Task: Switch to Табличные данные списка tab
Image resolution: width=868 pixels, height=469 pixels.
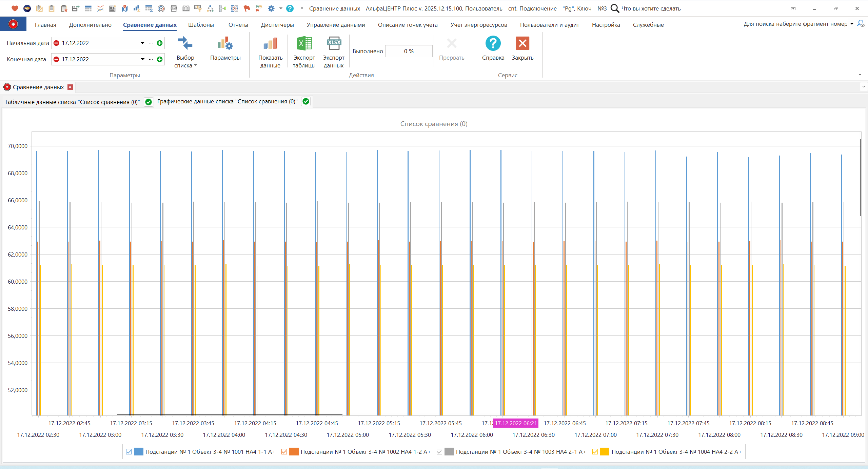Action: tap(72, 102)
